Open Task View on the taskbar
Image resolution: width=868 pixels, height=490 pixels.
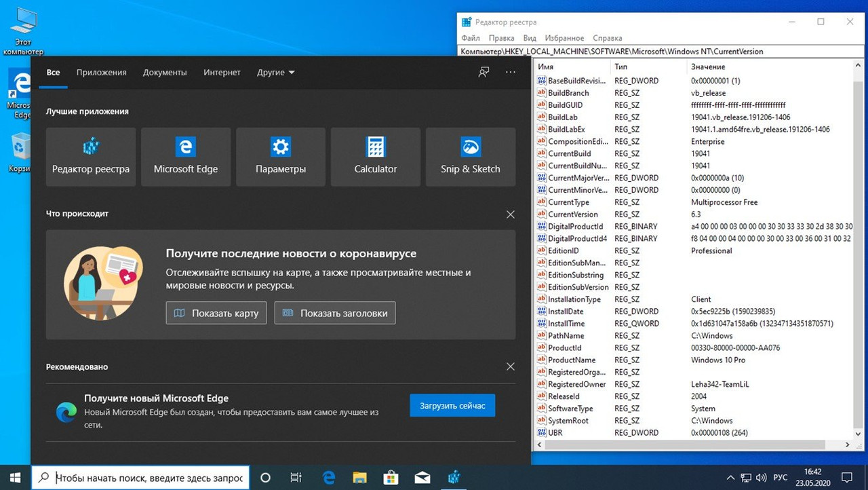[296, 478]
